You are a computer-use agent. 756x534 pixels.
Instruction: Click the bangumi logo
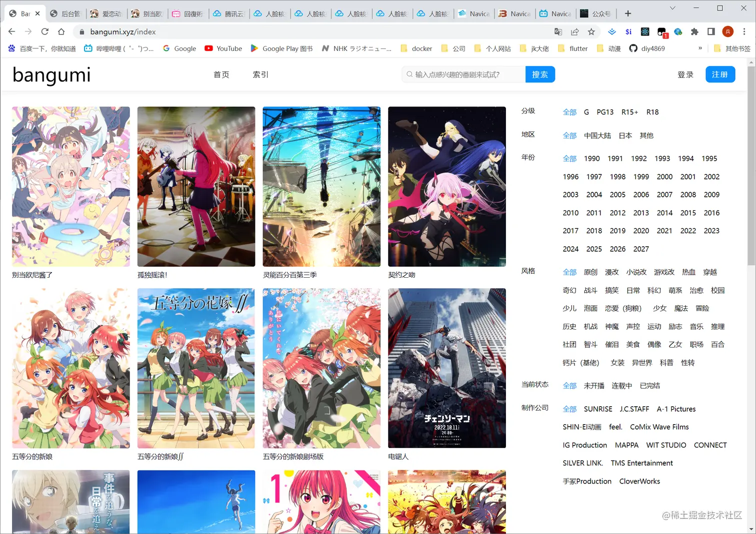pos(51,75)
